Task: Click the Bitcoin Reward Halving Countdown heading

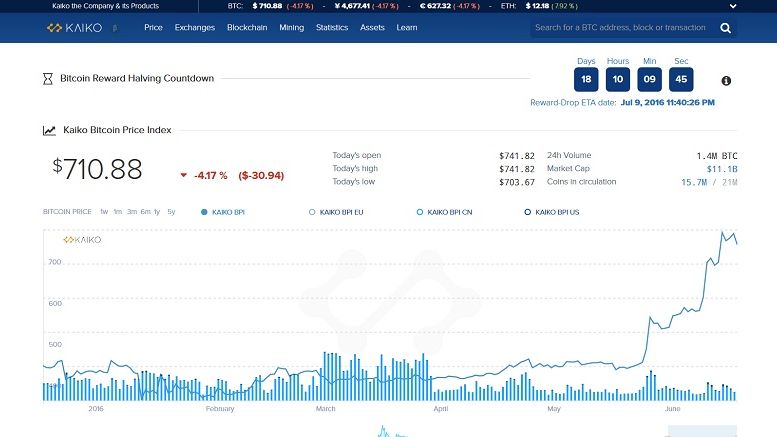Action: 137,78
